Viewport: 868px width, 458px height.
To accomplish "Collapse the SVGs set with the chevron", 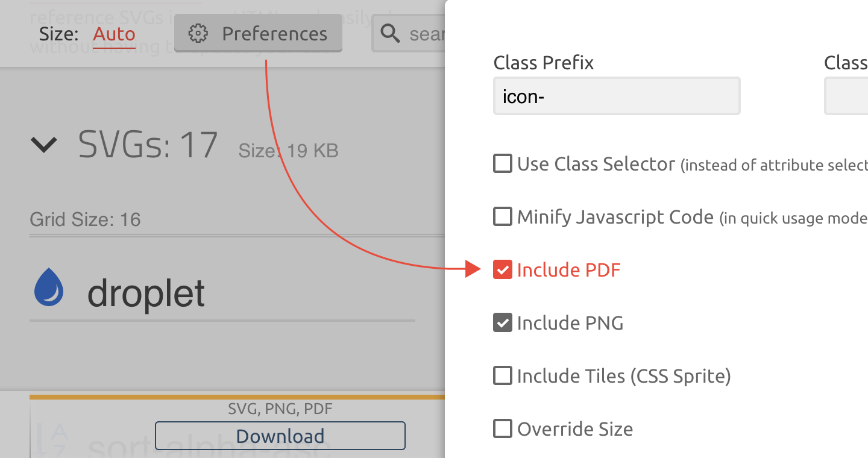I will pyautogui.click(x=44, y=145).
